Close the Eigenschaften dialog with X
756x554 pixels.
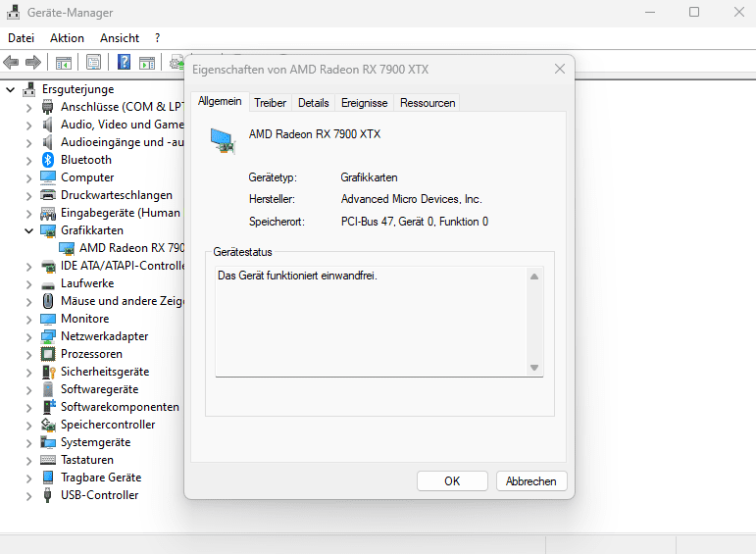[x=560, y=69]
